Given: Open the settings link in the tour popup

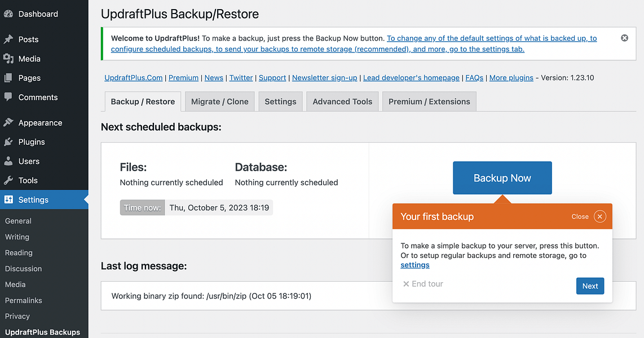Looking at the screenshot, I should [414, 265].
